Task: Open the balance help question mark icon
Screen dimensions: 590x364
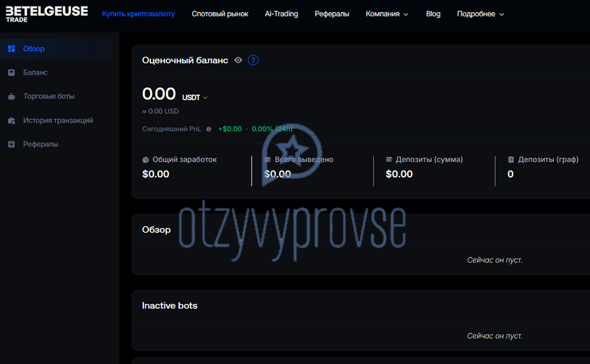Action: (x=253, y=60)
